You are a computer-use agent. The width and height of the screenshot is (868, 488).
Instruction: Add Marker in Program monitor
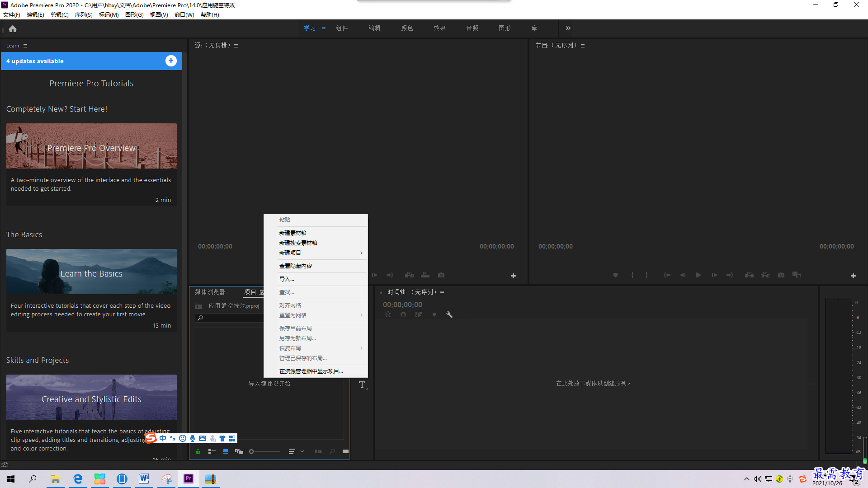click(x=615, y=275)
